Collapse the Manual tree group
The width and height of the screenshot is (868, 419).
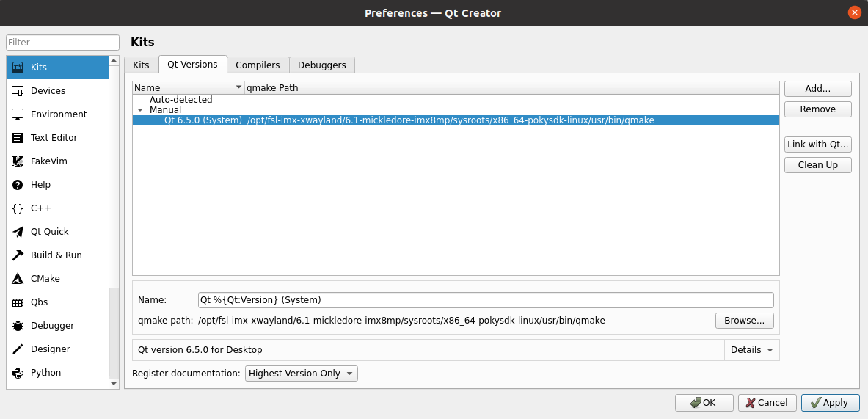(x=140, y=110)
